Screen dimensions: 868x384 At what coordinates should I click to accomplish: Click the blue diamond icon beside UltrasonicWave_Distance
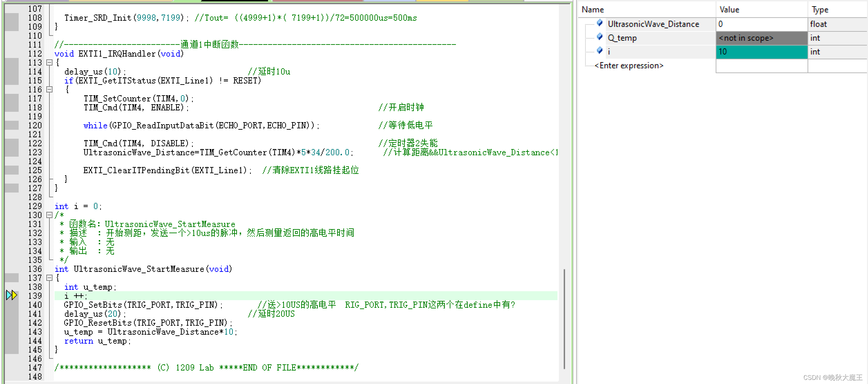(600, 24)
